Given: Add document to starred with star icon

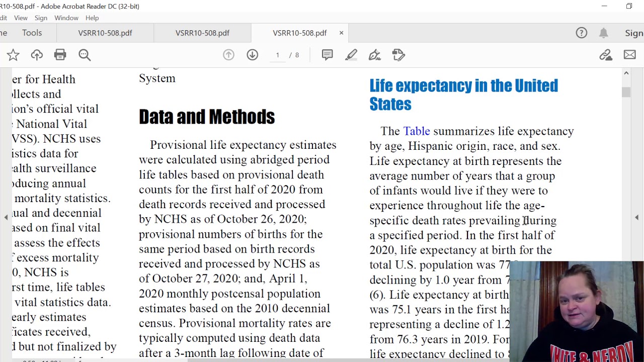Looking at the screenshot, I should 13,55.
